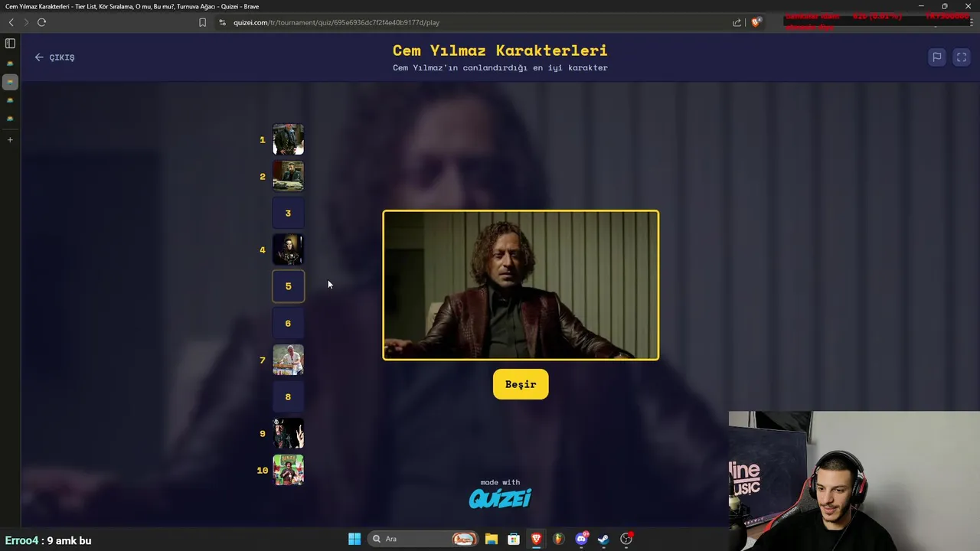Image resolution: width=980 pixels, height=551 pixels.
Task: Open Microsoft Store from taskbar
Action: [x=514, y=539]
